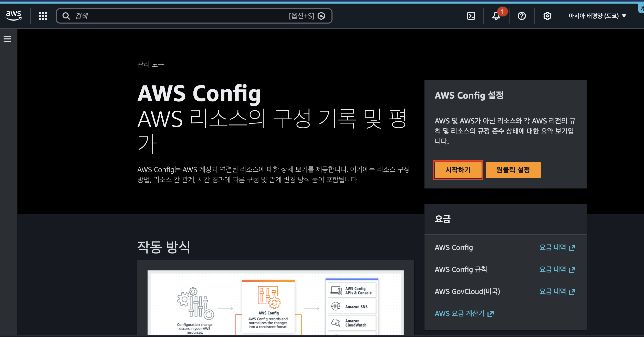Open the services grid menu icon
The width and height of the screenshot is (644, 337).
pyautogui.click(x=43, y=16)
